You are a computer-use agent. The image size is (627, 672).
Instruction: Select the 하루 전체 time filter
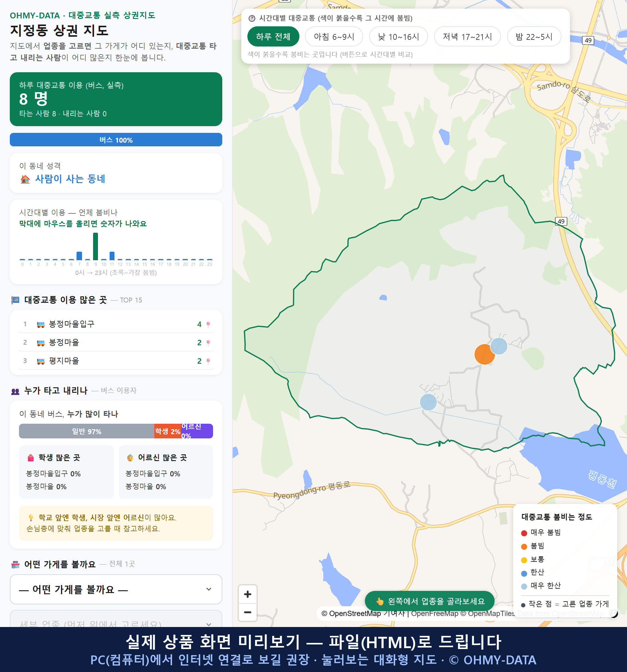(273, 36)
